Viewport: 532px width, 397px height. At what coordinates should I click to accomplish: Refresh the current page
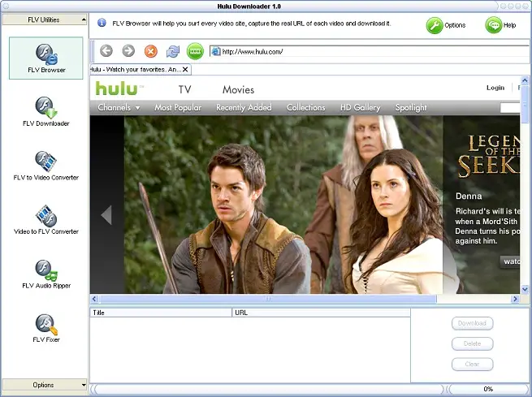click(x=173, y=51)
